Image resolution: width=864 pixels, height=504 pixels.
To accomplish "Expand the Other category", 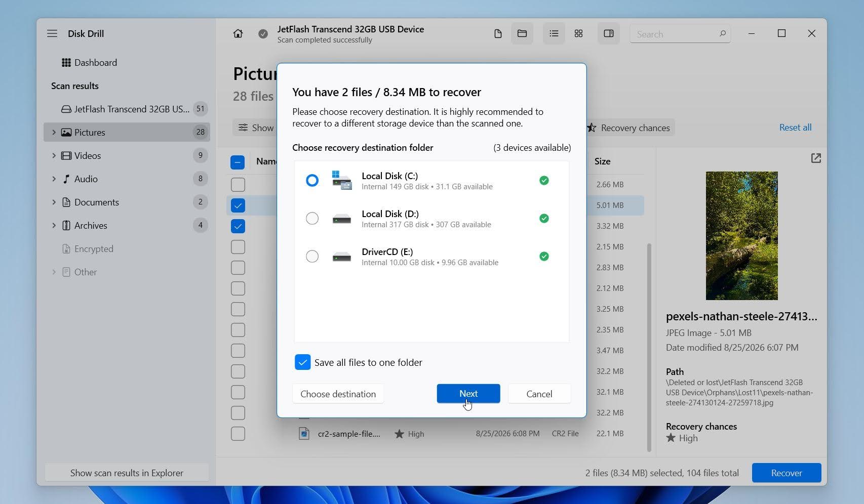I will pos(54,272).
